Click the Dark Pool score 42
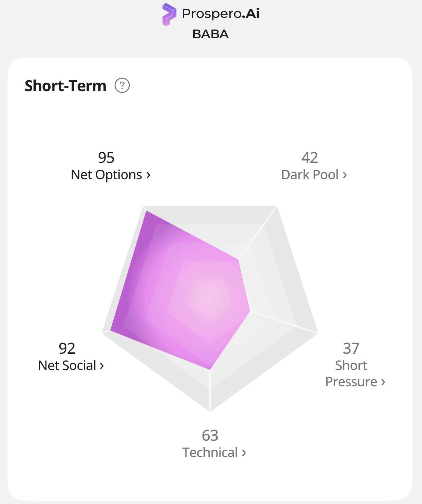422x504 pixels. (x=310, y=158)
